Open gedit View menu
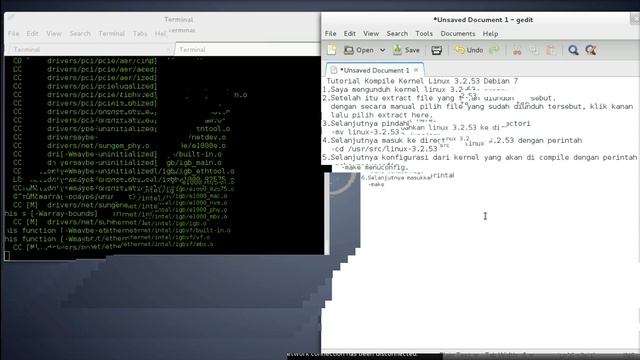The image size is (640, 360). (371, 33)
